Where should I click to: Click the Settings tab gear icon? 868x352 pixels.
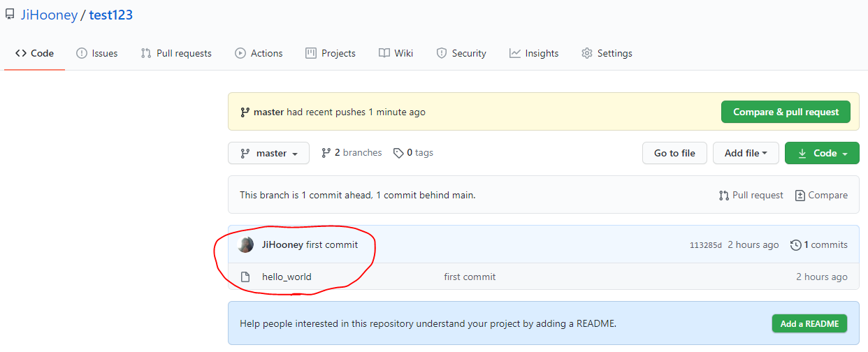coord(587,53)
